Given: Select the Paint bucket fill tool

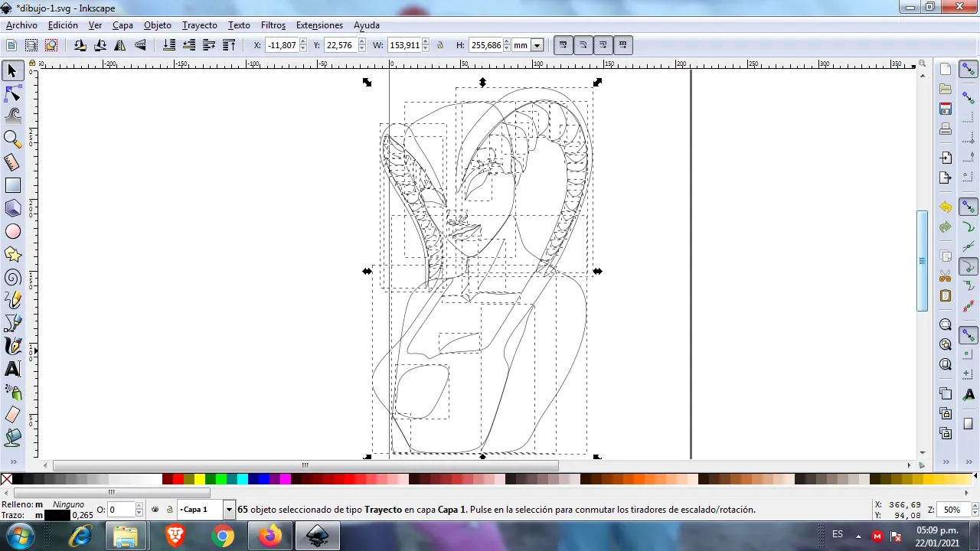Looking at the screenshot, I should (12, 438).
